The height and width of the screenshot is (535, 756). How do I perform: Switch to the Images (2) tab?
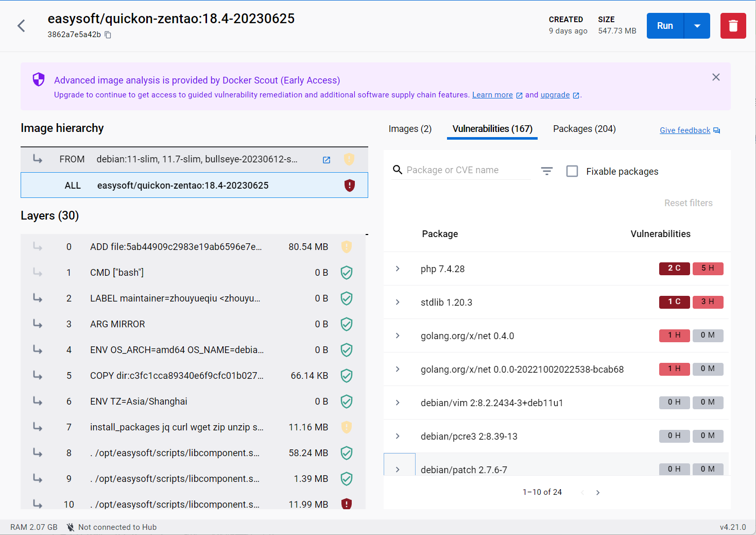(x=410, y=129)
